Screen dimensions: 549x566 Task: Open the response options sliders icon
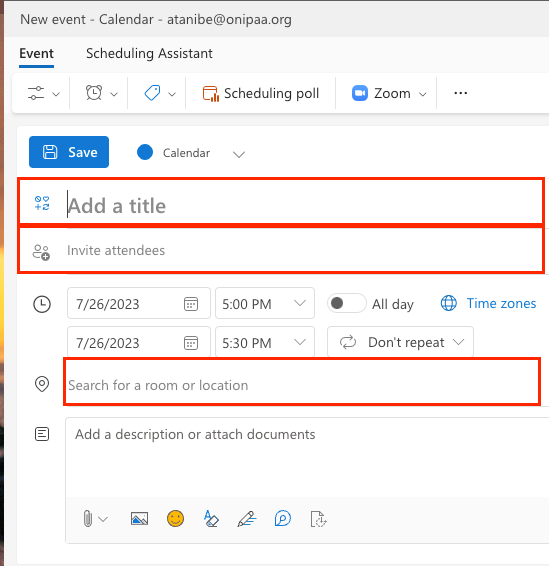click(36, 93)
